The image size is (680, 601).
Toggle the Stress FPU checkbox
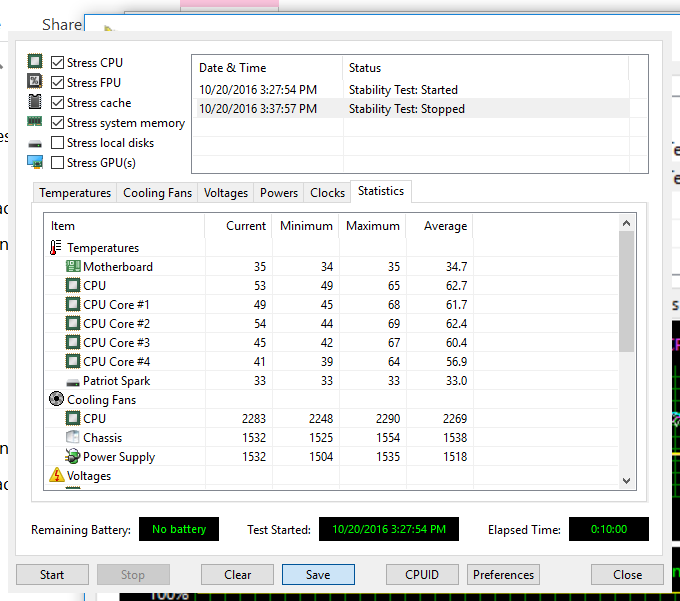click(x=57, y=82)
